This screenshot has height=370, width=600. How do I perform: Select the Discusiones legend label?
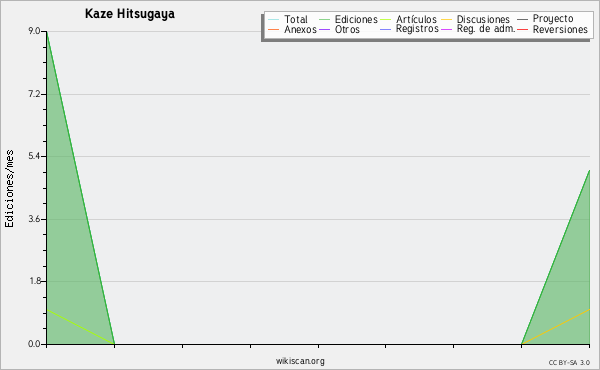483,19
